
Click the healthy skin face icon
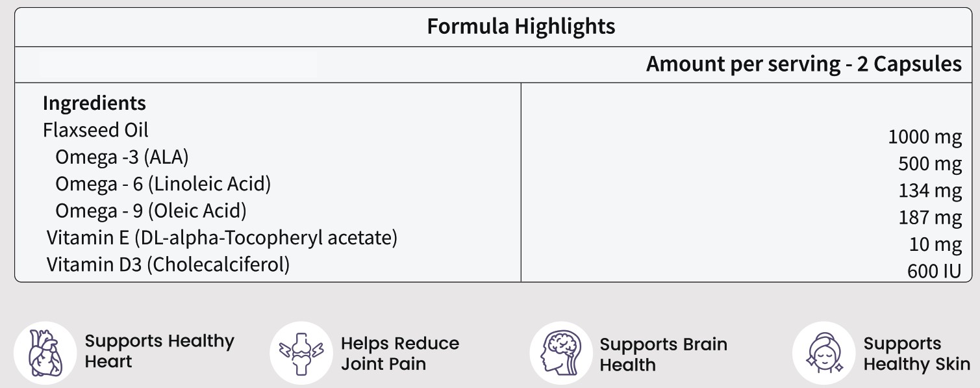824,354
